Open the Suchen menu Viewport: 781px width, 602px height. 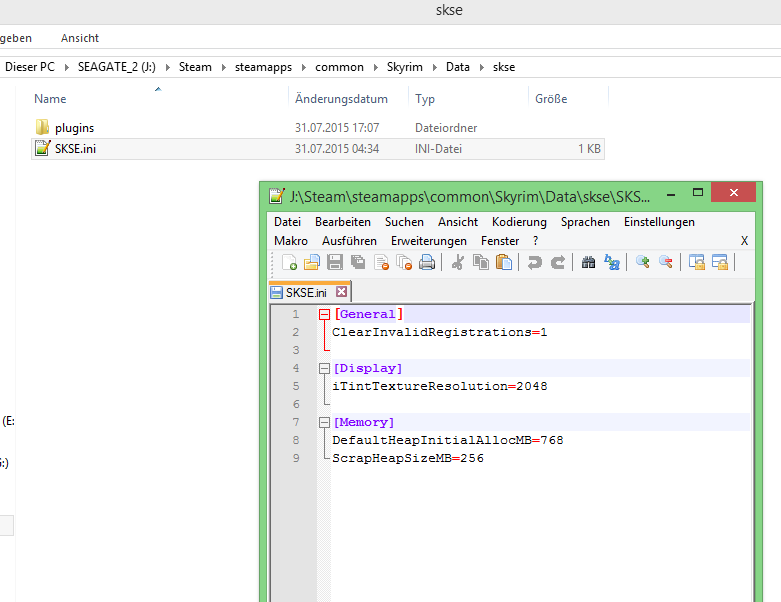tap(404, 222)
